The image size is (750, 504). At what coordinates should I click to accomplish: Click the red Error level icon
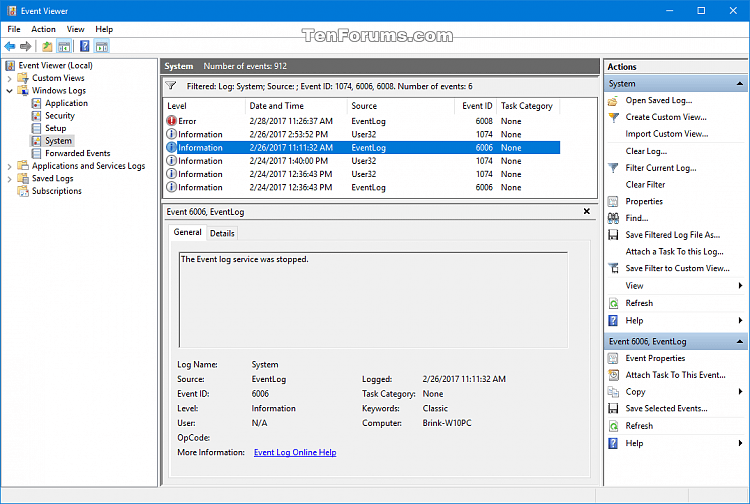(x=171, y=121)
